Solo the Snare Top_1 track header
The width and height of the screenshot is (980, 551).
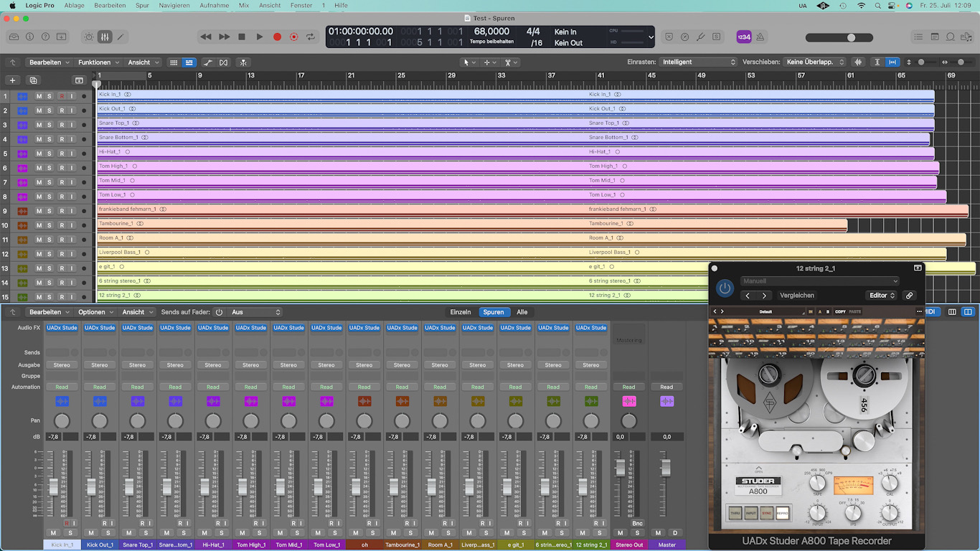tap(50, 125)
